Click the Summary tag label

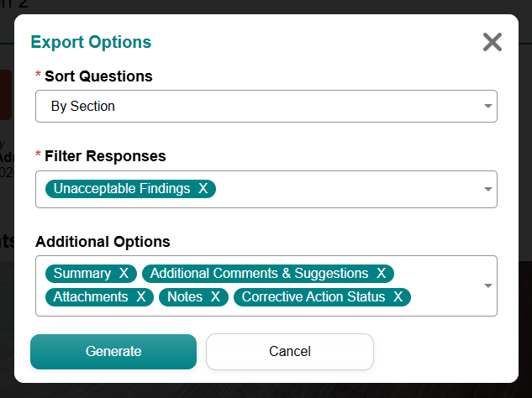pyautogui.click(x=82, y=273)
